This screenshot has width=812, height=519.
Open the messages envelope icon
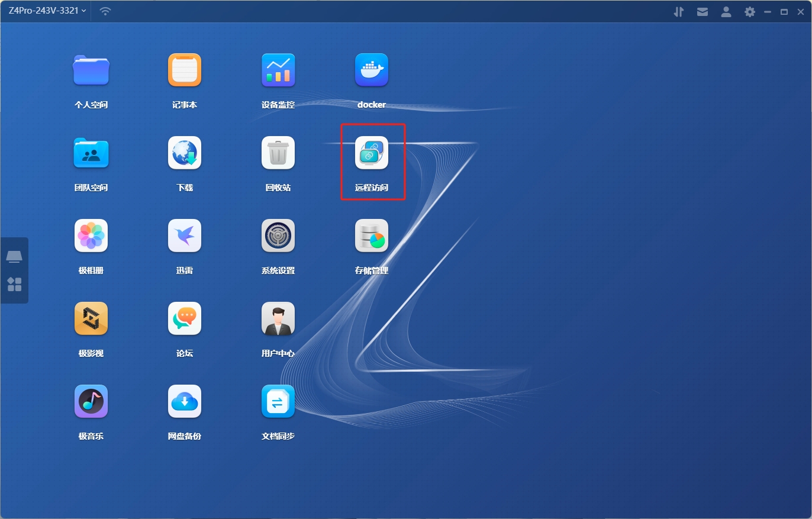tap(703, 12)
